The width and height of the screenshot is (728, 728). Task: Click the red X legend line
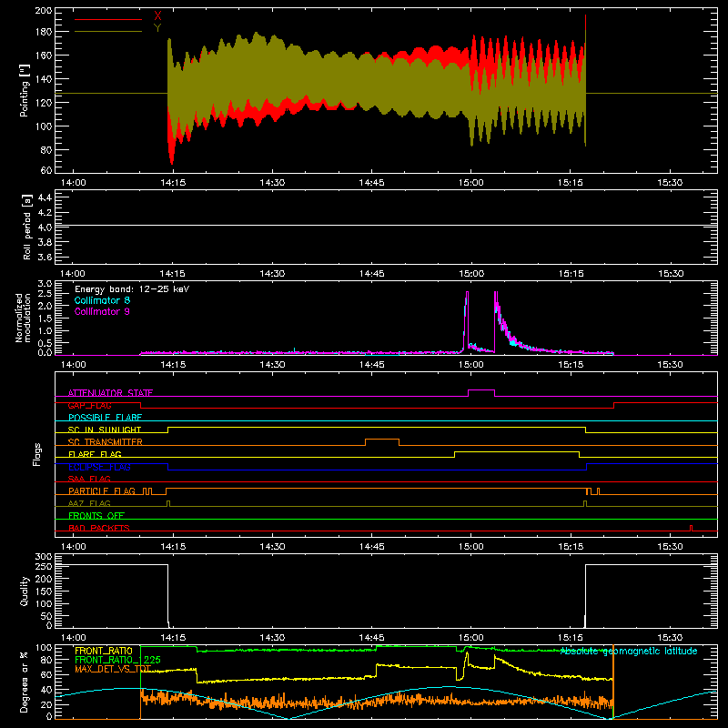(108, 19)
